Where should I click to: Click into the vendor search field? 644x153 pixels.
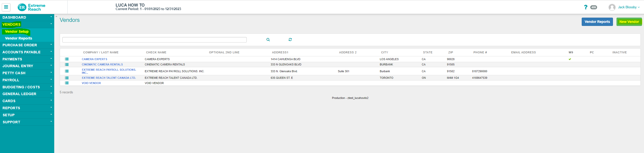154,40
